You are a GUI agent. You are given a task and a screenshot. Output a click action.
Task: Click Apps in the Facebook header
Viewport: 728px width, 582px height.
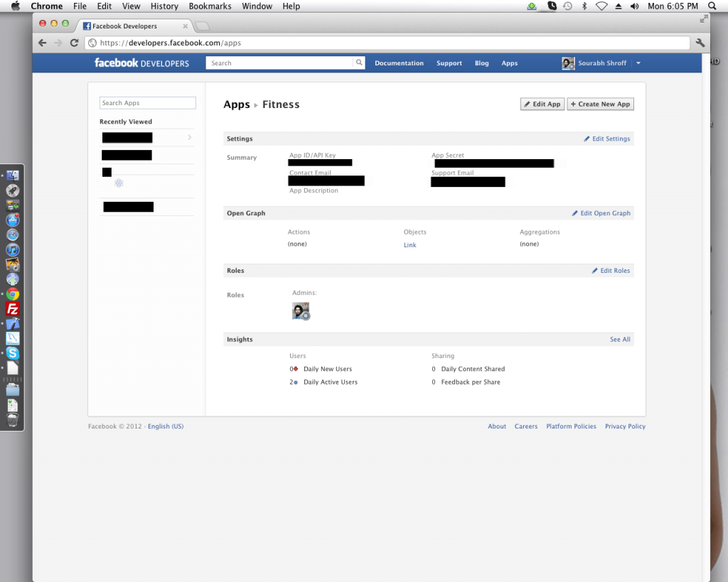509,63
